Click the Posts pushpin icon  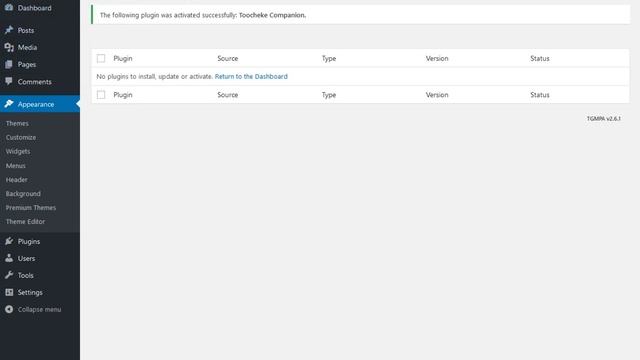tap(9, 30)
